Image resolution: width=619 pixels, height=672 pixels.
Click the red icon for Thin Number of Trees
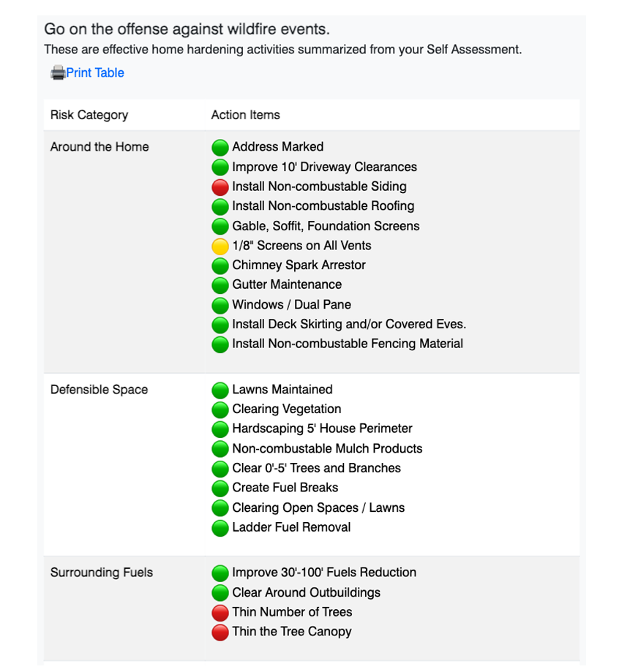[220, 612]
